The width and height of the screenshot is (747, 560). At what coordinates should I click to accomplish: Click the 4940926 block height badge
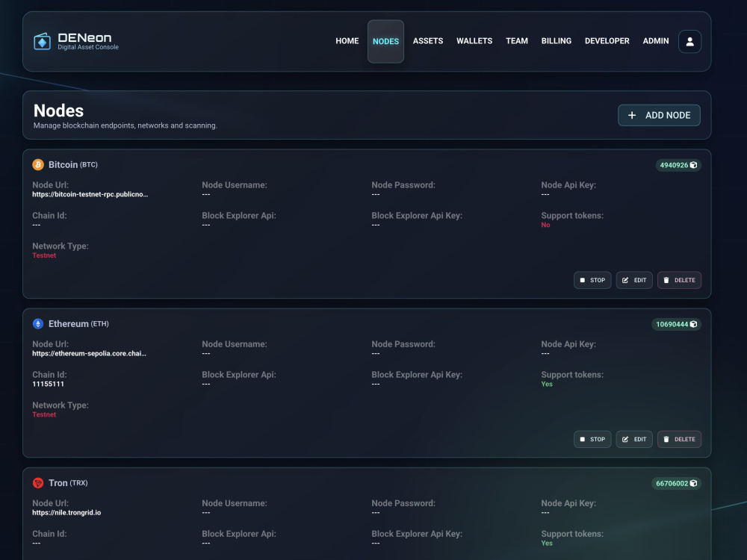click(678, 165)
